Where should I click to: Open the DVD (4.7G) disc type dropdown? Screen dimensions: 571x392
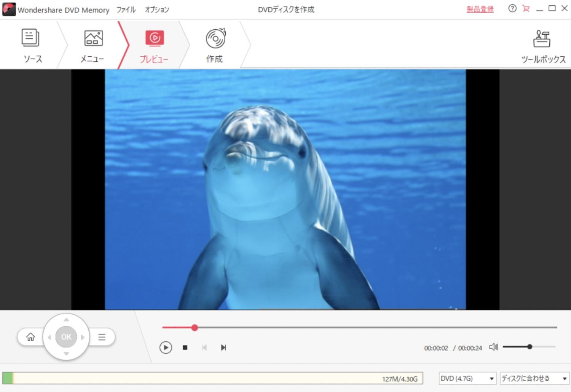[x=467, y=378]
